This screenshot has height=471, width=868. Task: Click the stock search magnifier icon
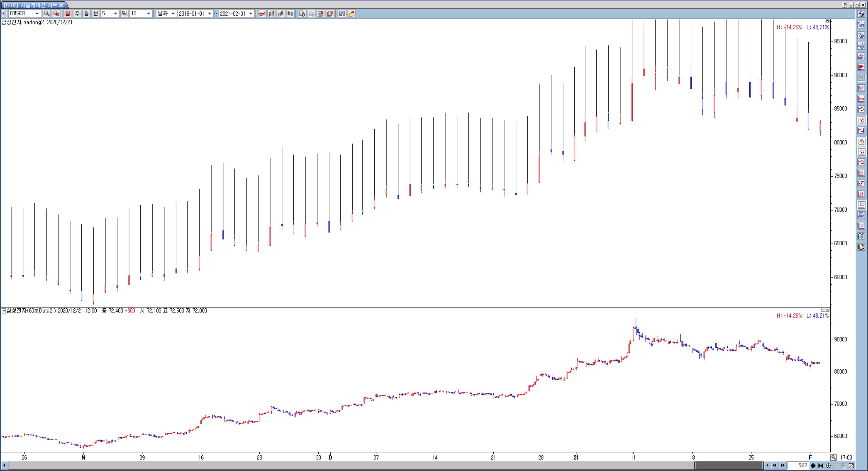[x=46, y=14]
